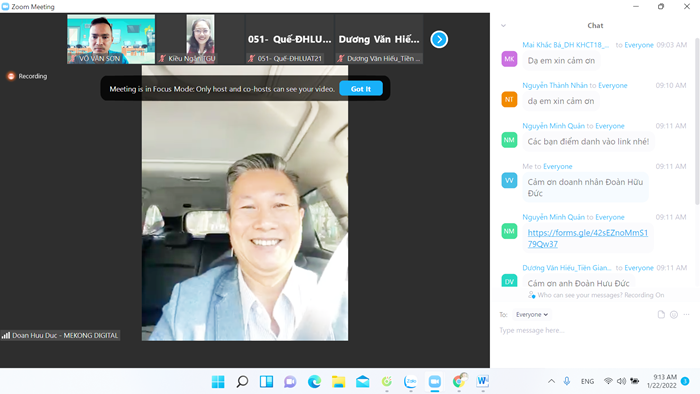The width and height of the screenshot is (700, 394).
Task: Open the Mail app from the taskbar
Action: click(x=362, y=382)
